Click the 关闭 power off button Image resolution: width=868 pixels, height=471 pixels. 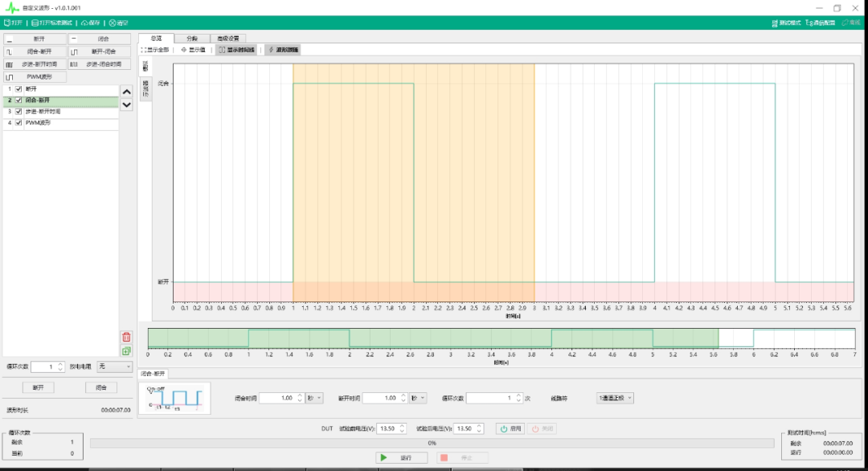542,428
